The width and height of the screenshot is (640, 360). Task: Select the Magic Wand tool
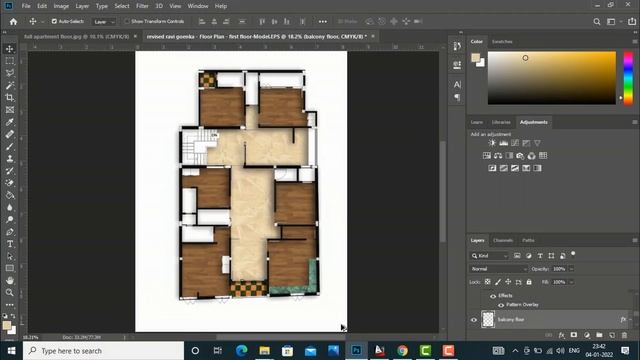tap(10, 85)
